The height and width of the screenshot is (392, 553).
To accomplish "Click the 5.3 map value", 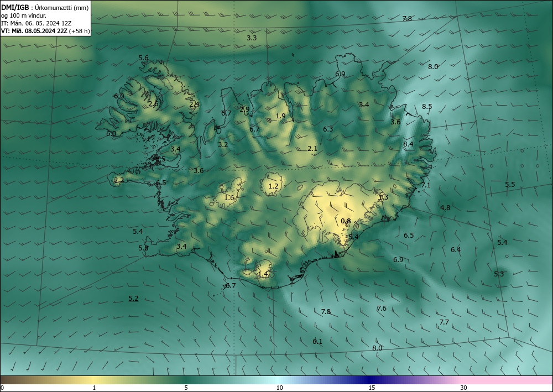I will pos(499,274).
